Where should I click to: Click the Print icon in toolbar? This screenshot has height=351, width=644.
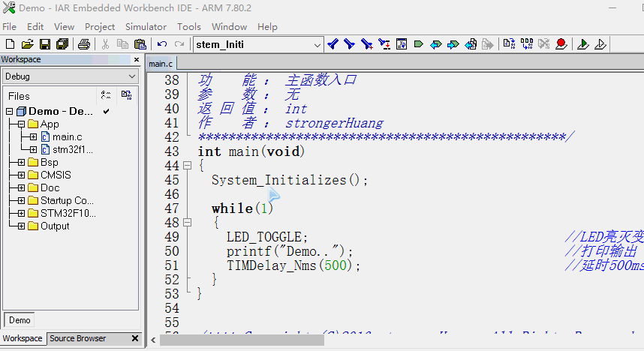coord(84,44)
